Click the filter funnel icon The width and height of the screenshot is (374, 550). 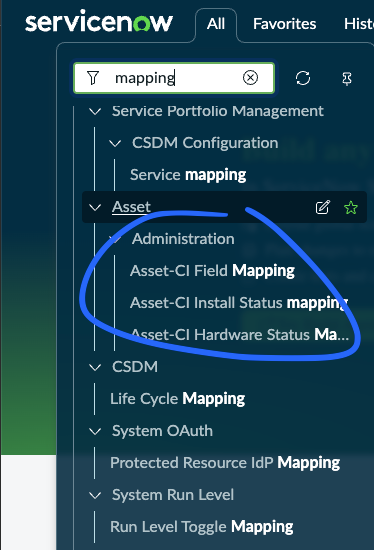tap(93, 78)
